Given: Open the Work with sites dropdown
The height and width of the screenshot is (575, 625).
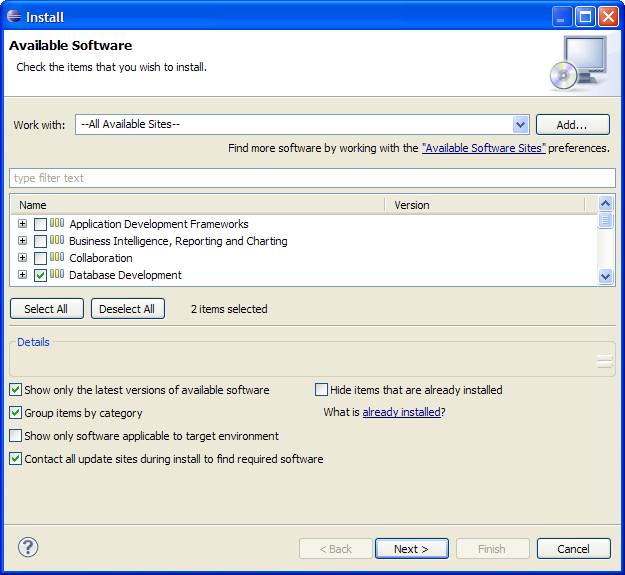Looking at the screenshot, I should [x=520, y=125].
